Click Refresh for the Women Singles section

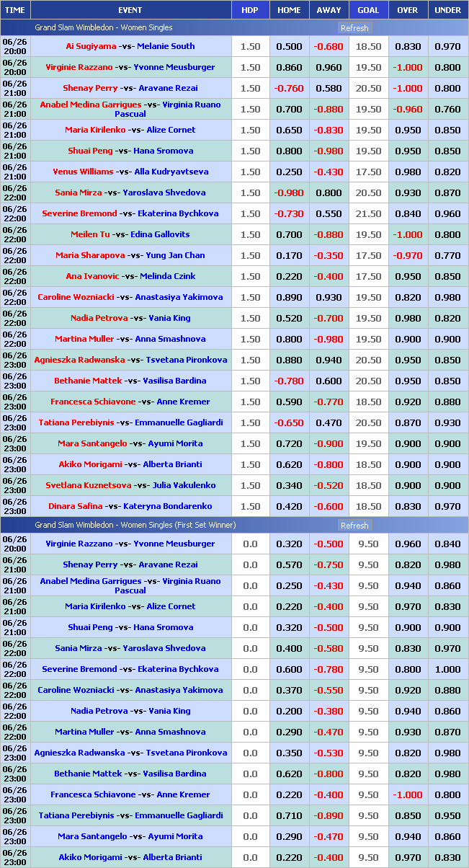click(x=354, y=28)
